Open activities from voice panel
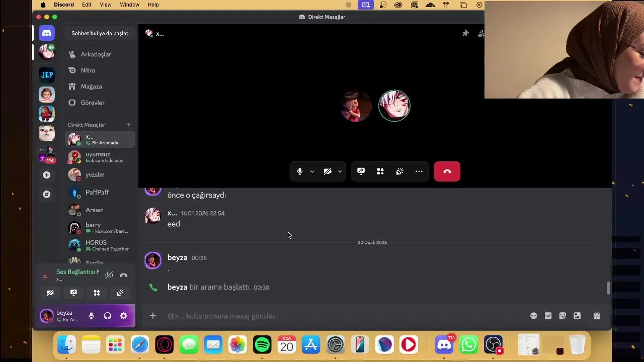The image size is (644, 362). [97, 293]
